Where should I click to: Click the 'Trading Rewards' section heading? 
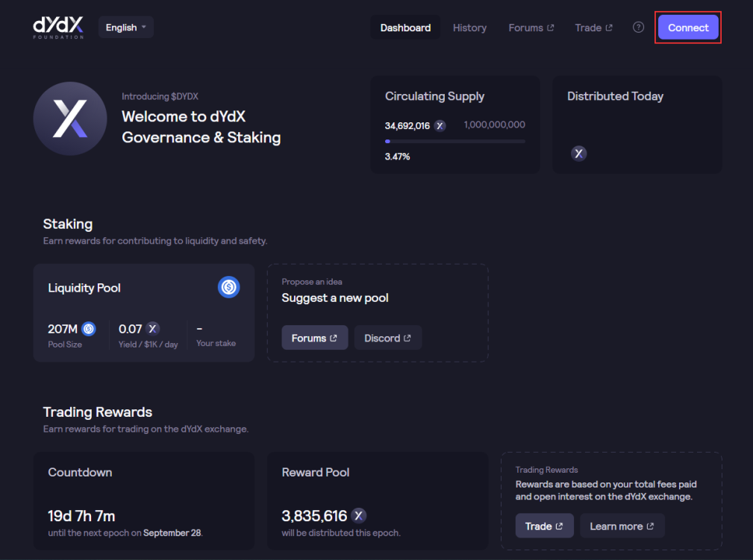(x=98, y=412)
